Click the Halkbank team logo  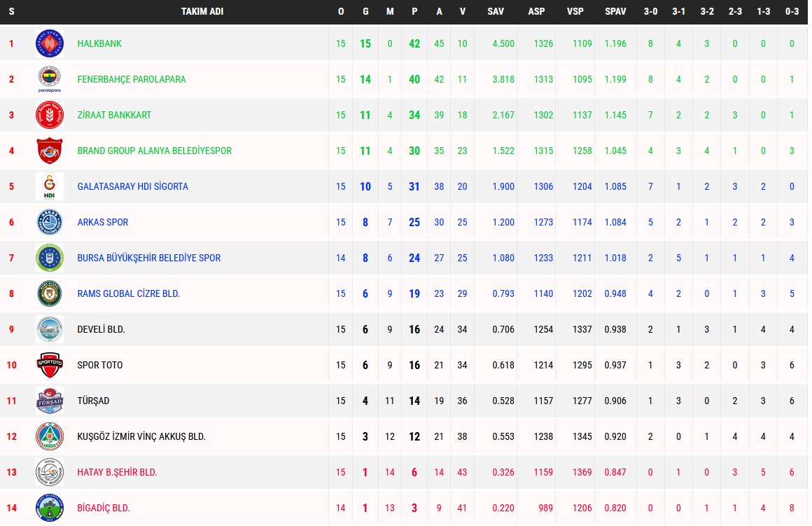[x=50, y=43]
